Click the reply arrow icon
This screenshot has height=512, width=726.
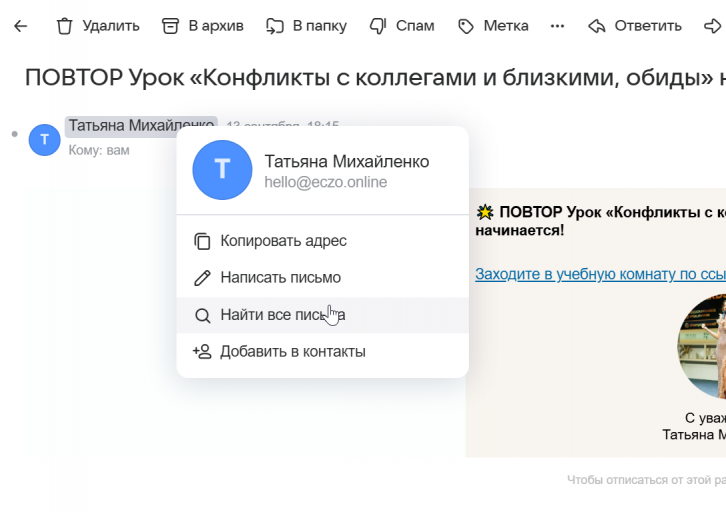[597, 26]
